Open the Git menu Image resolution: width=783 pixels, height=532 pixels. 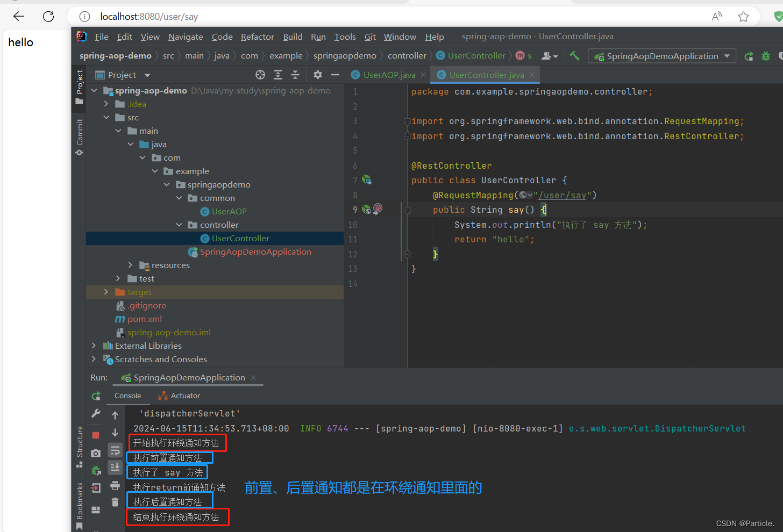(370, 37)
